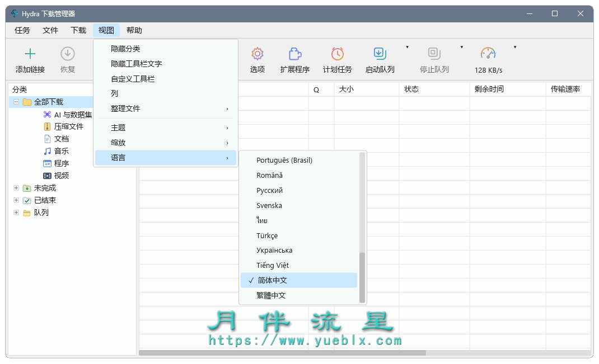Viewport: 599px width, 364px height.
Task: Open dropdown arrow next to 停止队列
Action: coord(461,48)
